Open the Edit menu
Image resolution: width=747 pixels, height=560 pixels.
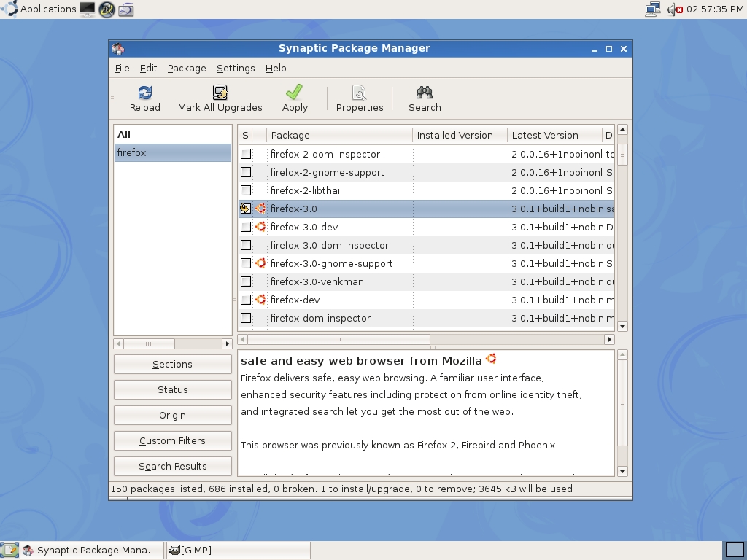148,68
